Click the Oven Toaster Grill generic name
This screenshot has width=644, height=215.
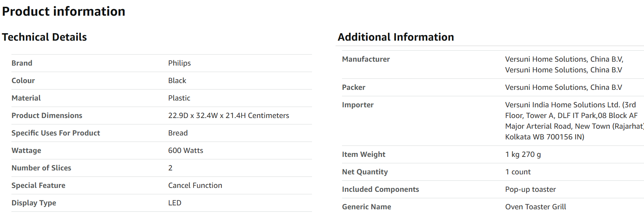(x=535, y=207)
